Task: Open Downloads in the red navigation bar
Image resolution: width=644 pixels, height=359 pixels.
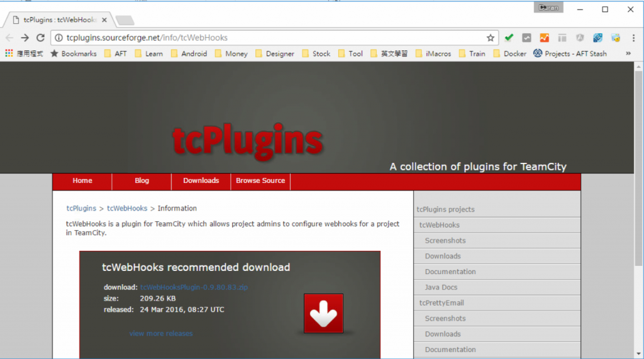Action: (201, 180)
